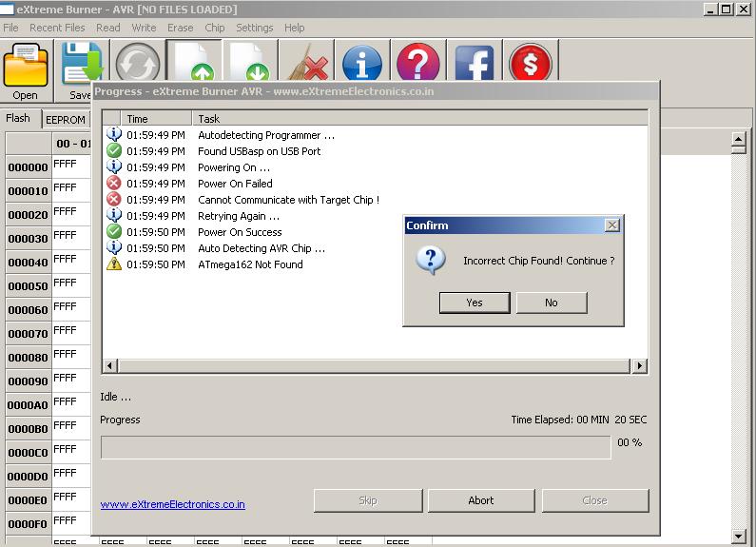Click the info icon beside Auto Detecting AVR Chip
This screenshot has width=756, height=547.
114,247
